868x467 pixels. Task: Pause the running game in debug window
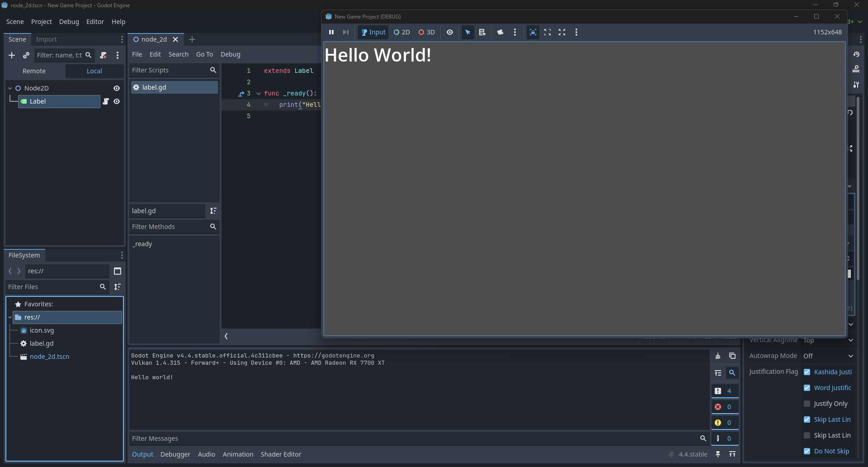point(331,32)
